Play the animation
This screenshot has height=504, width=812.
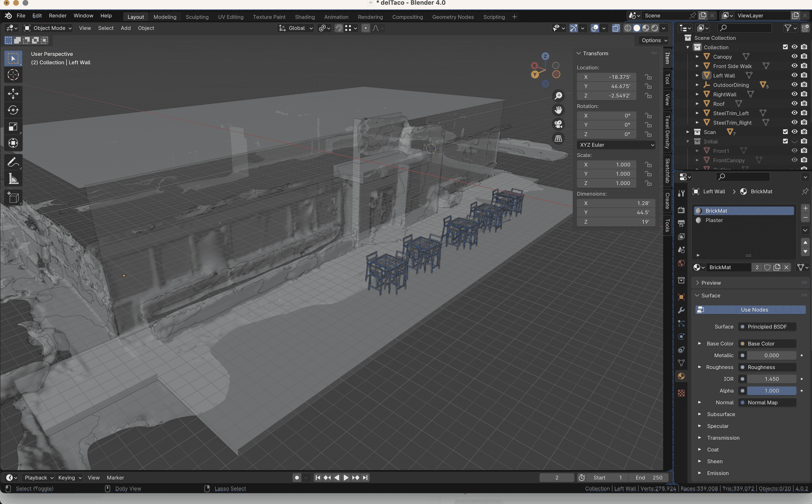346,478
